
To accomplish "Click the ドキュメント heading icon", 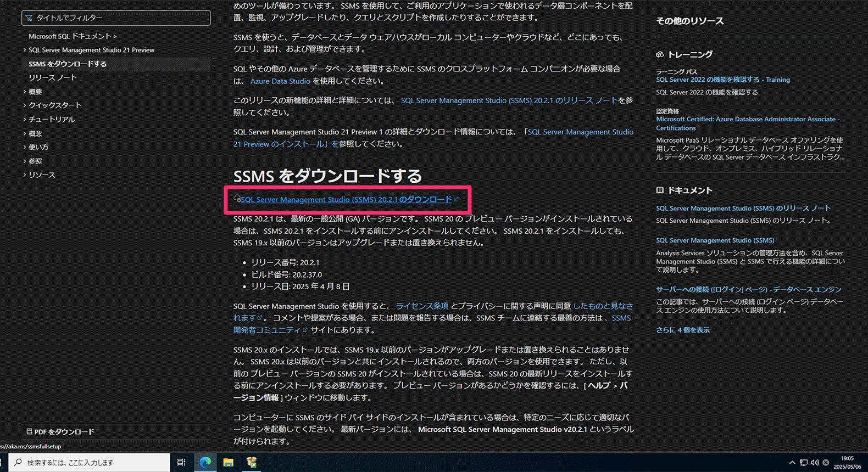I will point(660,190).
